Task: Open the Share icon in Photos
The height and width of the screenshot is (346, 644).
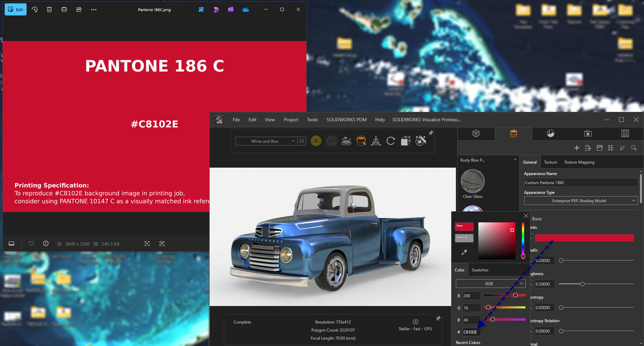Action: (79, 9)
